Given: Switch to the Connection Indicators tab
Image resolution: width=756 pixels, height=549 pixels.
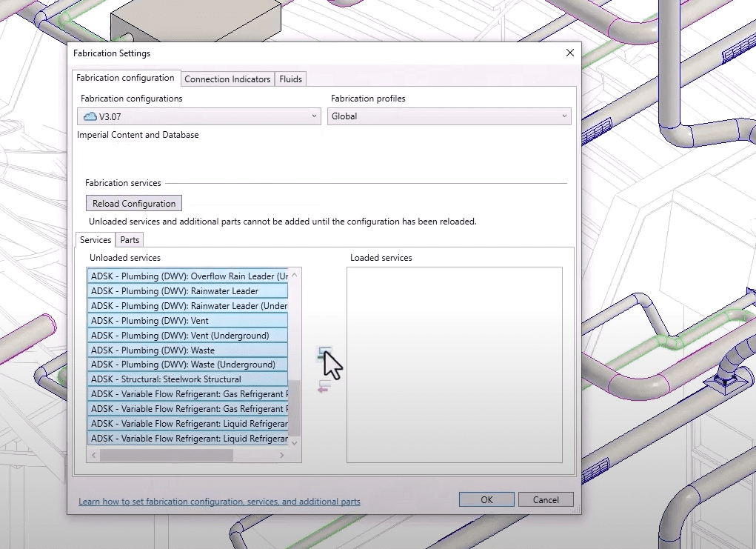Looking at the screenshot, I should coord(227,79).
